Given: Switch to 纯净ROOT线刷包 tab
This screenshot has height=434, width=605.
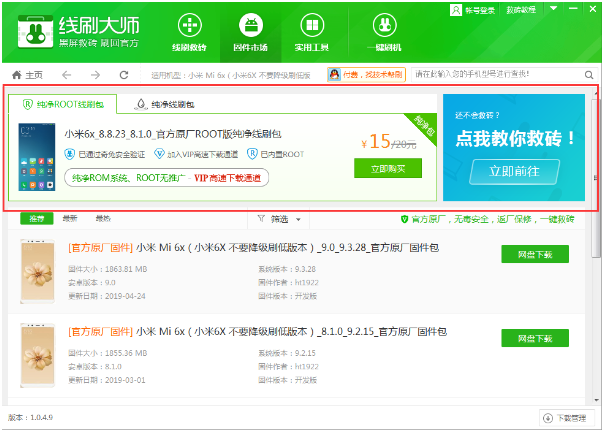Looking at the screenshot, I should (63, 104).
